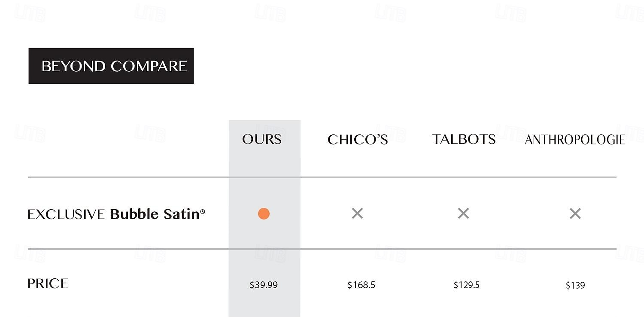Click the $39.99 price
Screen dimensions: 644x317
click(264, 285)
